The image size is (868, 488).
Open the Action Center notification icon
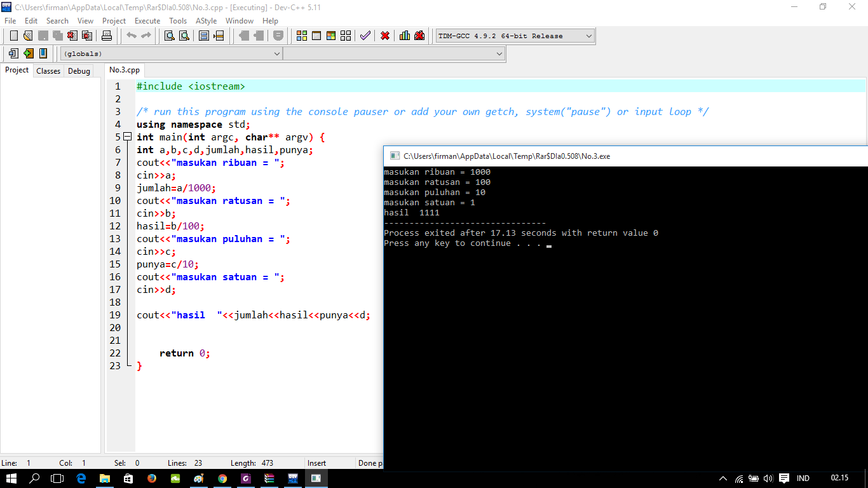(784, 478)
